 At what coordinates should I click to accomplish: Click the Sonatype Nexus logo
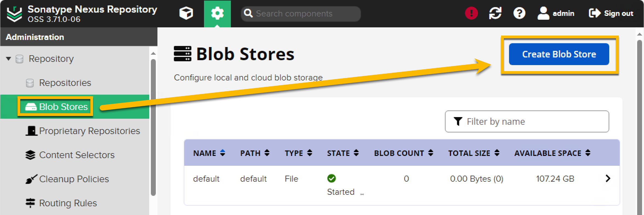(x=14, y=14)
